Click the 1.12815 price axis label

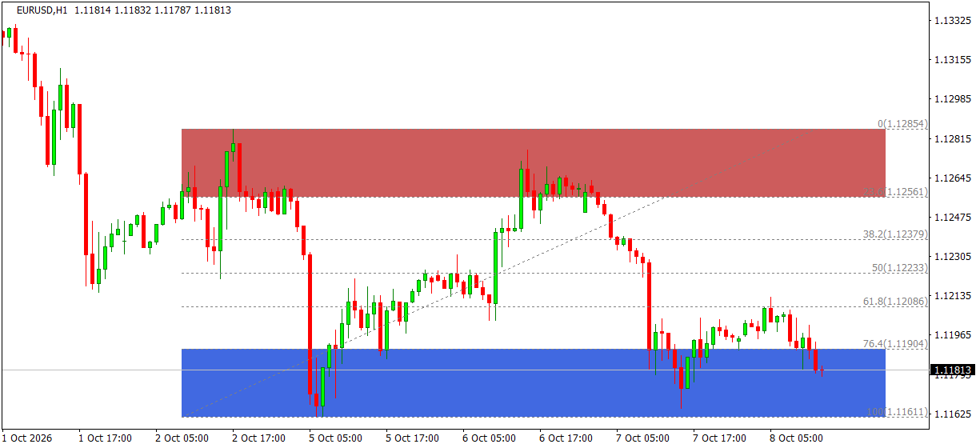click(952, 139)
